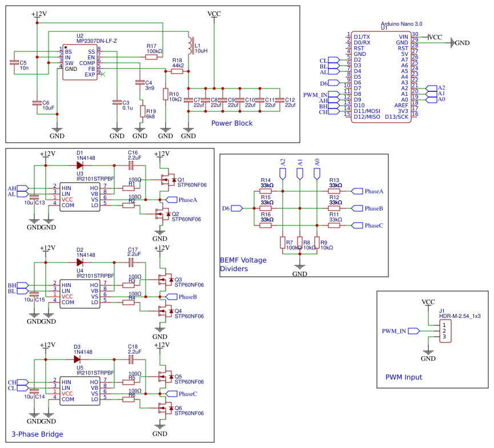Select resistor R18 44k2 symbol

(177, 71)
